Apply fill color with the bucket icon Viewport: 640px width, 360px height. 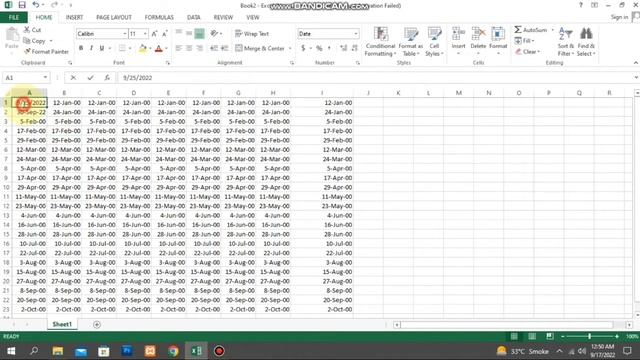[142, 49]
